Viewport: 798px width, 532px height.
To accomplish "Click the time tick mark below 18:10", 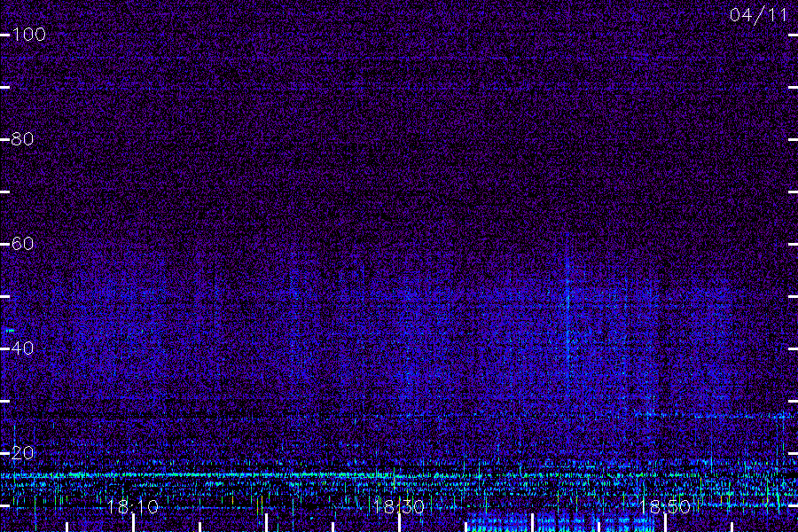I will pos(133,523).
